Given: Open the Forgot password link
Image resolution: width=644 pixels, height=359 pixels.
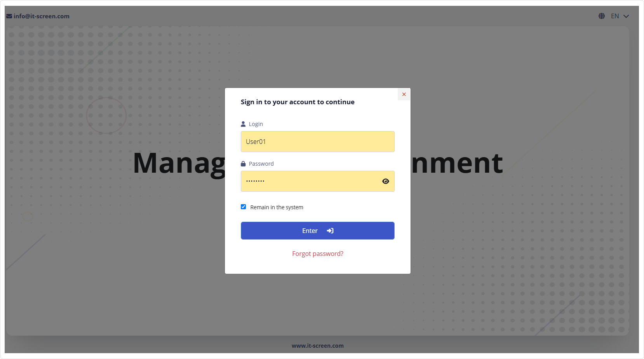Looking at the screenshot, I should 317,253.
